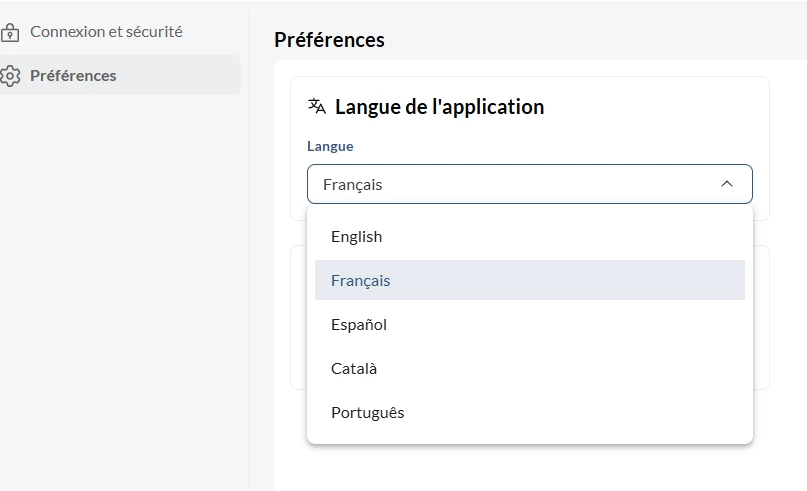Click the Langue de l'application card title

(x=439, y=107)
